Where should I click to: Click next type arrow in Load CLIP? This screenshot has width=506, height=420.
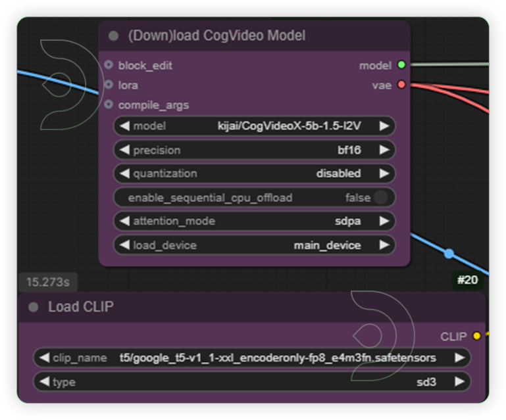point(459,382)
